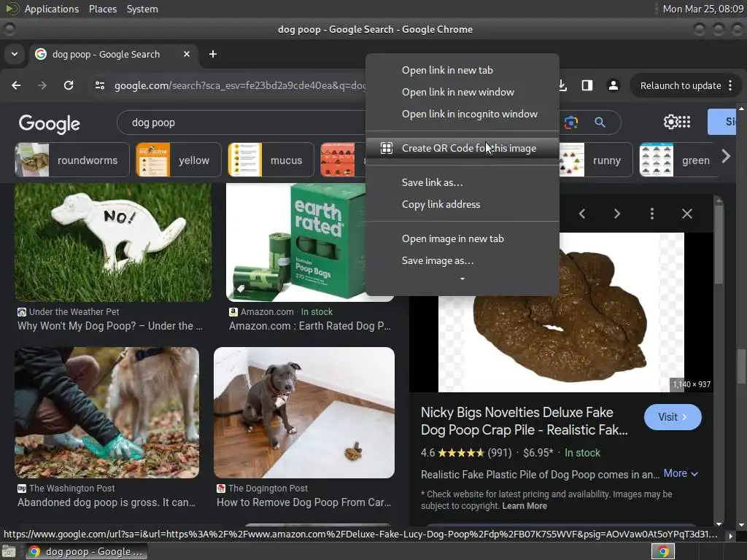Open the Learn More copyright link

click(525, 506)
